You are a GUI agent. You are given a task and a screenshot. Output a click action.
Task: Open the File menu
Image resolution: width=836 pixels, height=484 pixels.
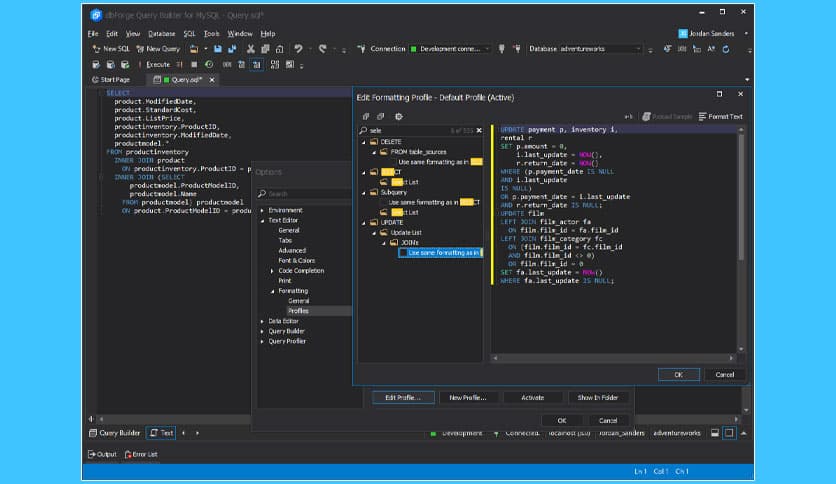click(x=93, y=34)
